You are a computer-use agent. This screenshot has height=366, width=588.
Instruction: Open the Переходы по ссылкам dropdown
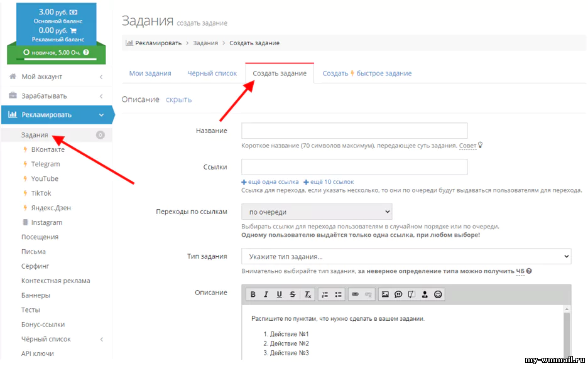(x=317, y=212)
